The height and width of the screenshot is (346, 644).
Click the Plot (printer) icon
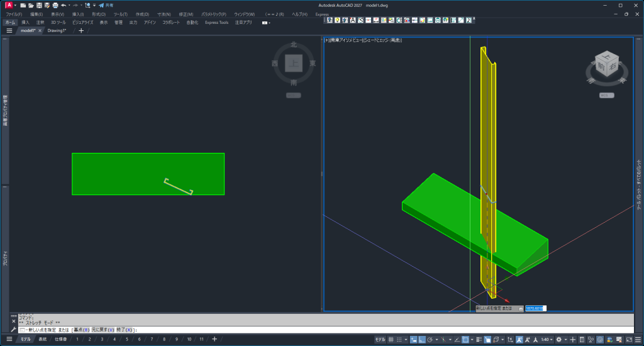click(x=55, y=5)
